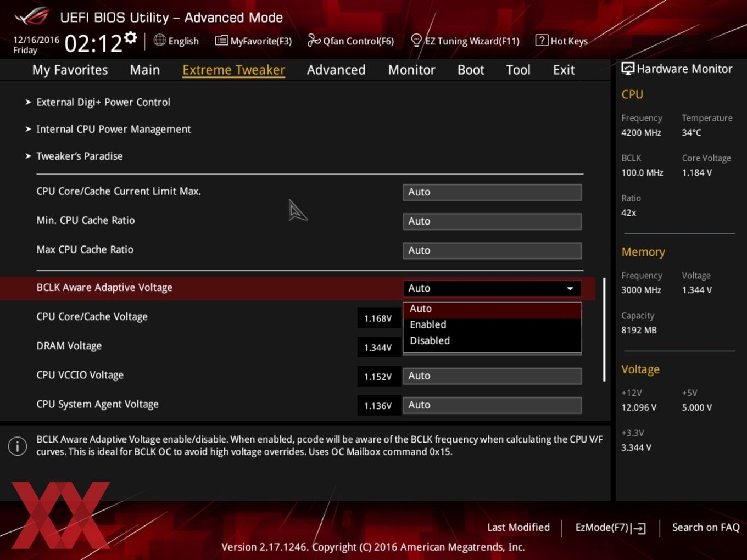The width and height of the screenshot is (747, 560).
Task: Open Search on FAQ link
Action: 706,528
